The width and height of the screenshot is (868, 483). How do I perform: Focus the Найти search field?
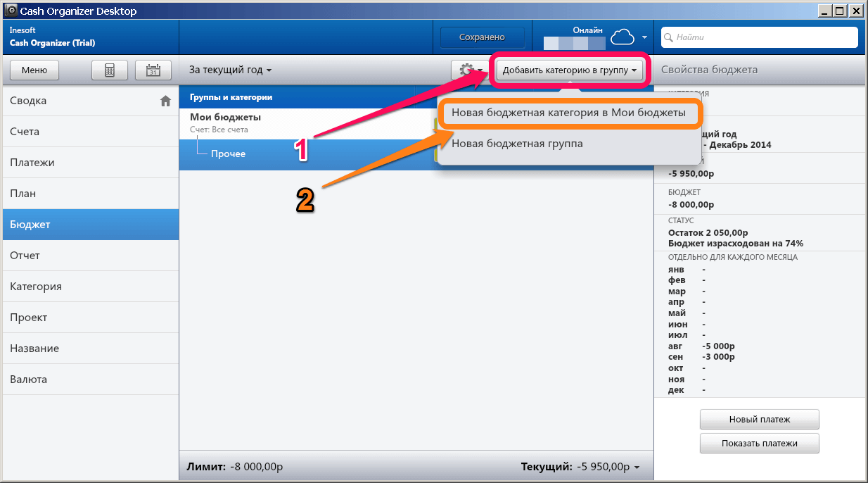[760, 37]
